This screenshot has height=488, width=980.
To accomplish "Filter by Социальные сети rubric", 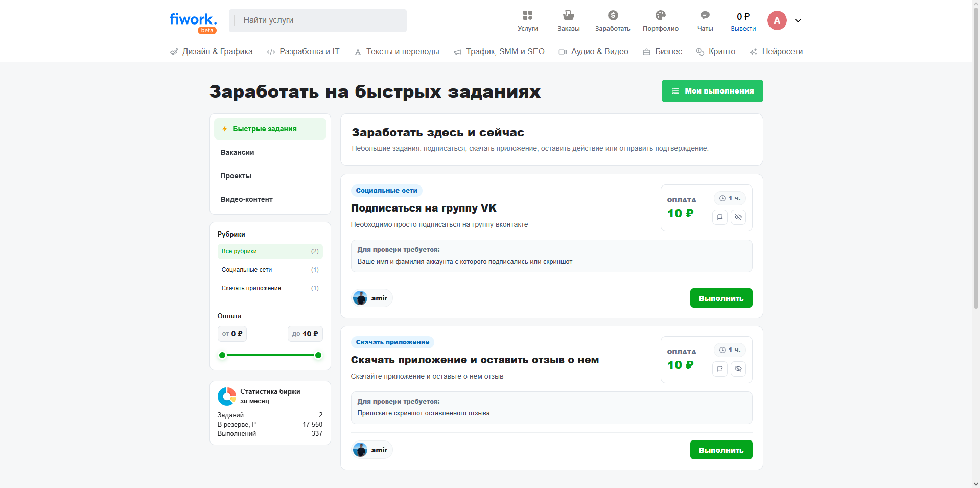I will click(270, 270).
